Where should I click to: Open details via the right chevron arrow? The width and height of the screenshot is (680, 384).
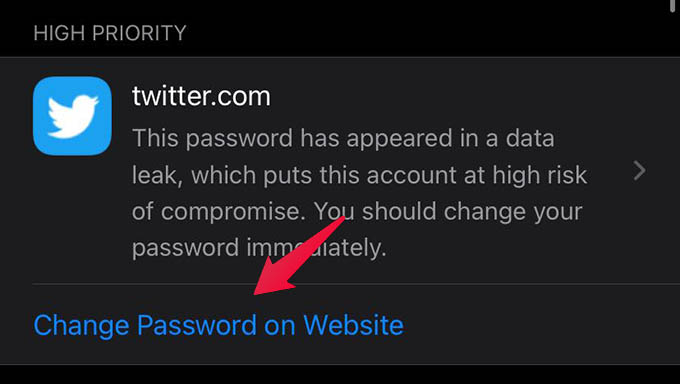(639, 171)
